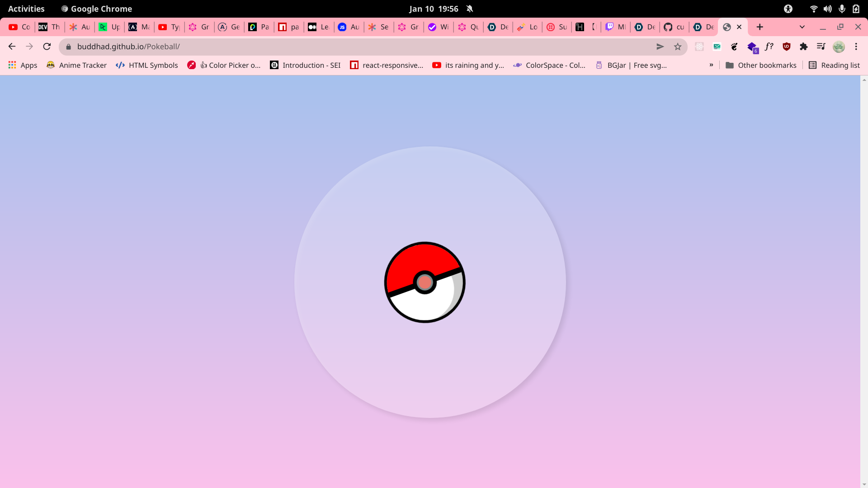Open the Chrome three-dot menu
This screenshot has height=488, width=868.
[x=856, y=47]
